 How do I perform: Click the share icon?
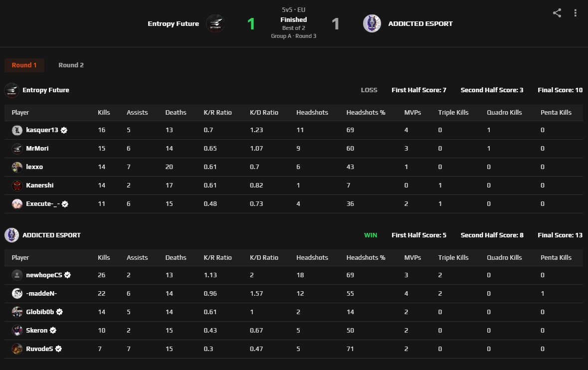557,13
